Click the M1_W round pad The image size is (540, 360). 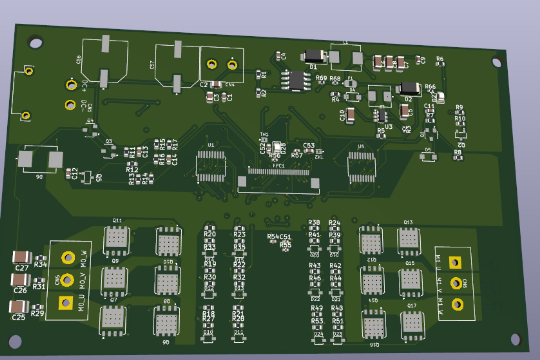[458, 305]
